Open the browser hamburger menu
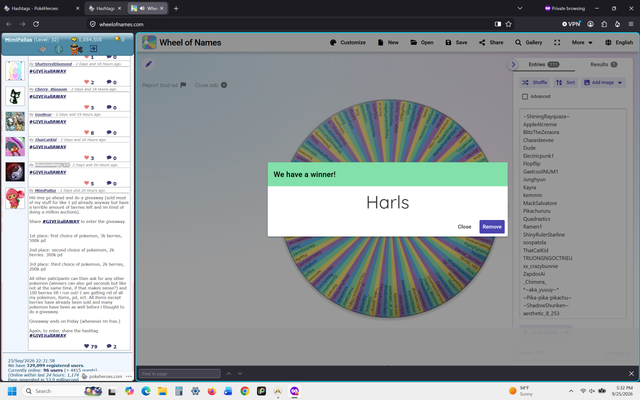 pos(631,24)
